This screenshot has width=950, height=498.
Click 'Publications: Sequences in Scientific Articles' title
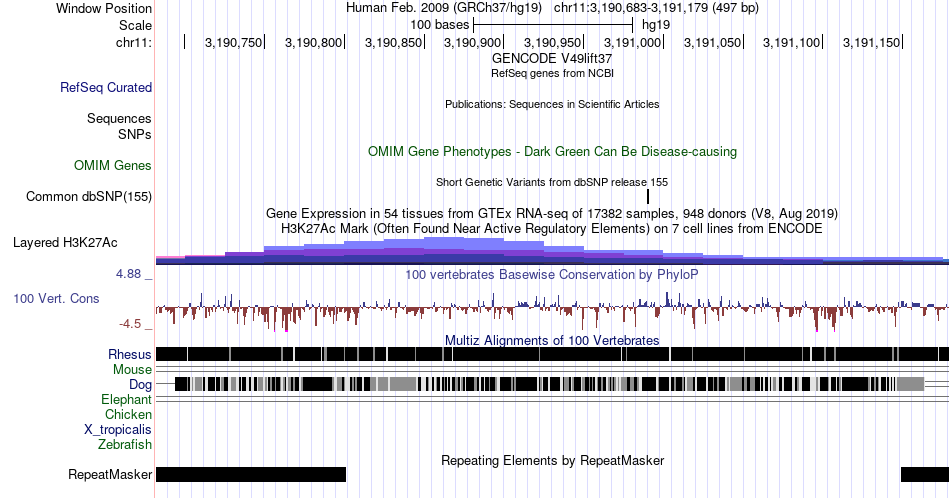pos(552,104)
